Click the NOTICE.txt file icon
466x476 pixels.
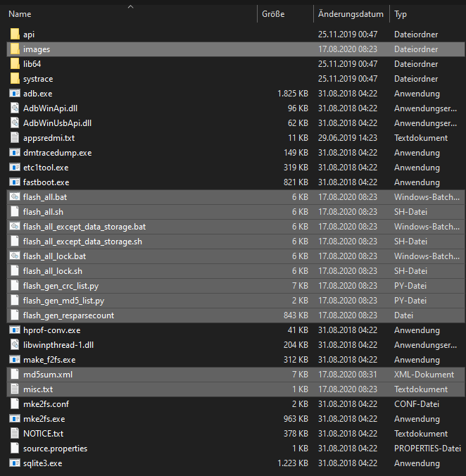click(15, 434)
